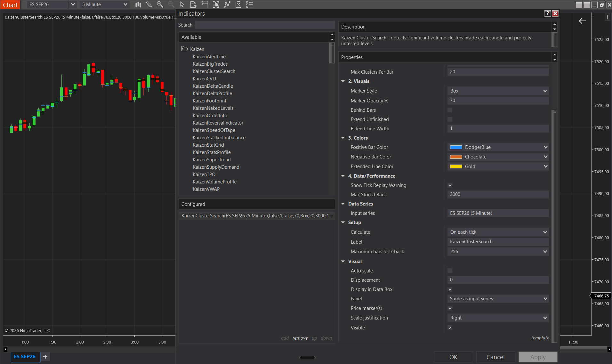Click the orange Chart menu label
Screen dimensions: 612x364
[x=10, y=5]
